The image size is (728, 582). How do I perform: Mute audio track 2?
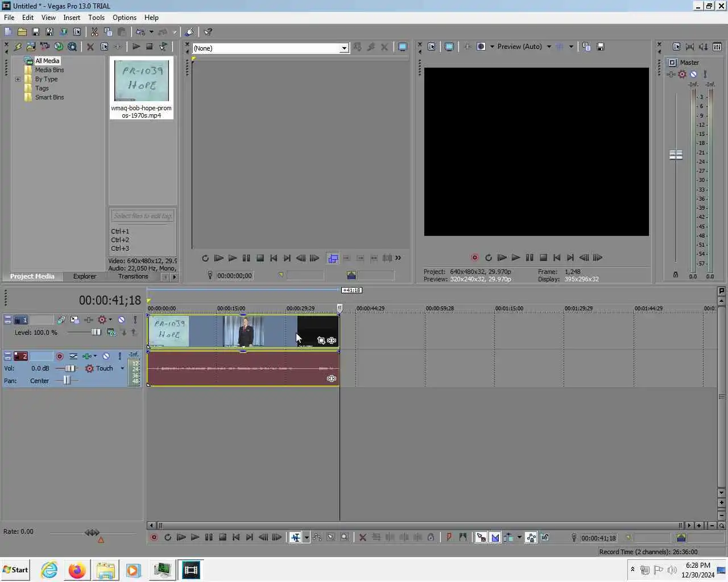click(106, 356)
